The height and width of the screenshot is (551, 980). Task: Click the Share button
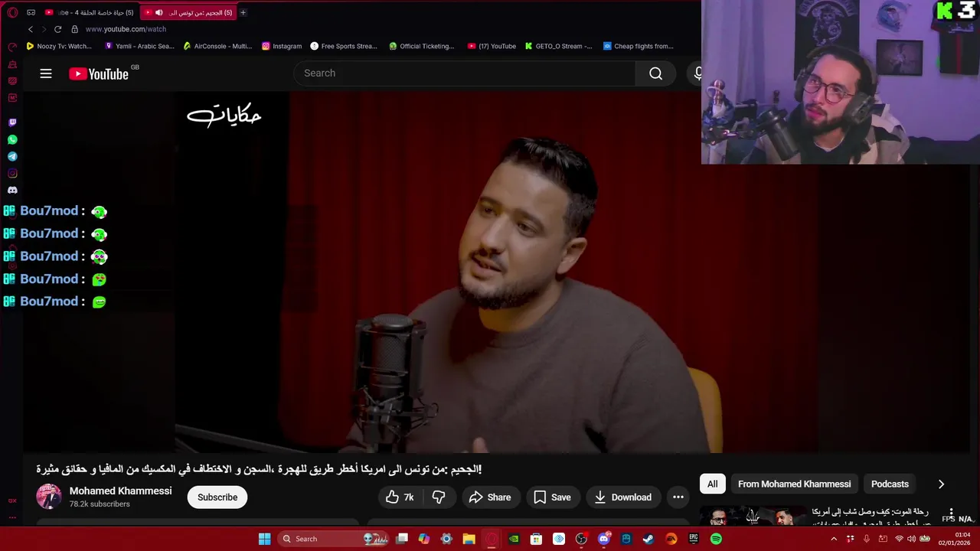490,497
